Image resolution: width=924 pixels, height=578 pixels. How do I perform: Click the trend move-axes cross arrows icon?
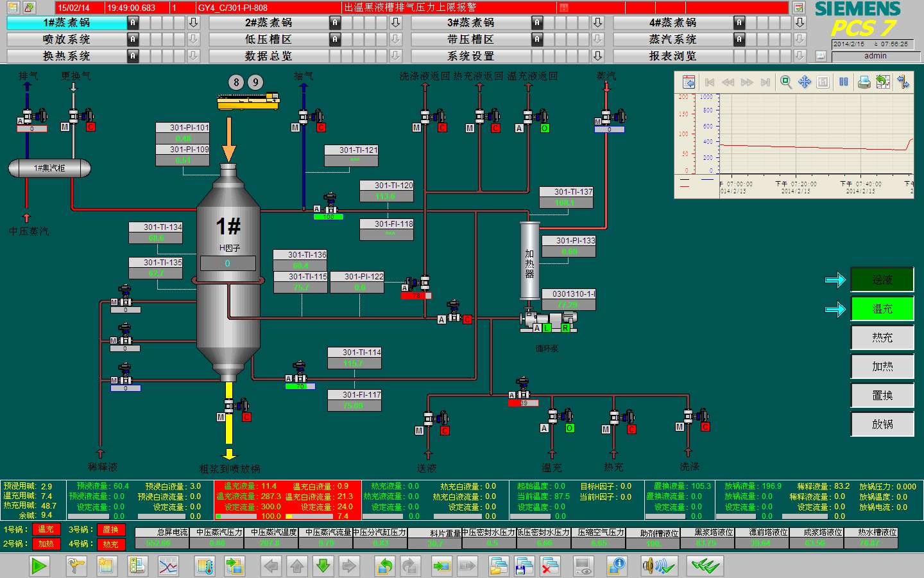(805, 82)
